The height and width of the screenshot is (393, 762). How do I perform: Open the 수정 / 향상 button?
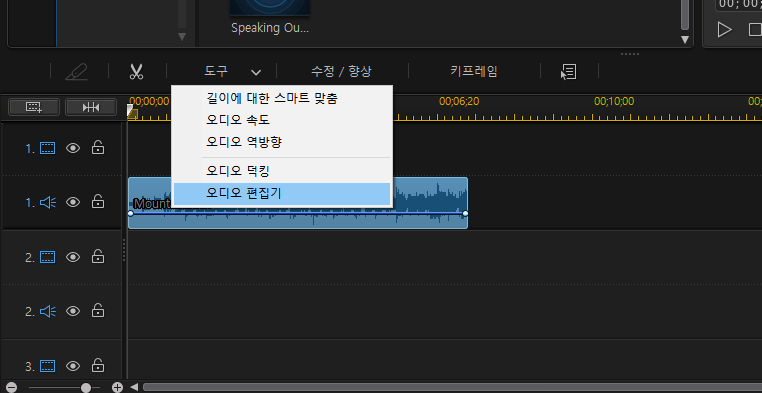[x=341, y=72]
